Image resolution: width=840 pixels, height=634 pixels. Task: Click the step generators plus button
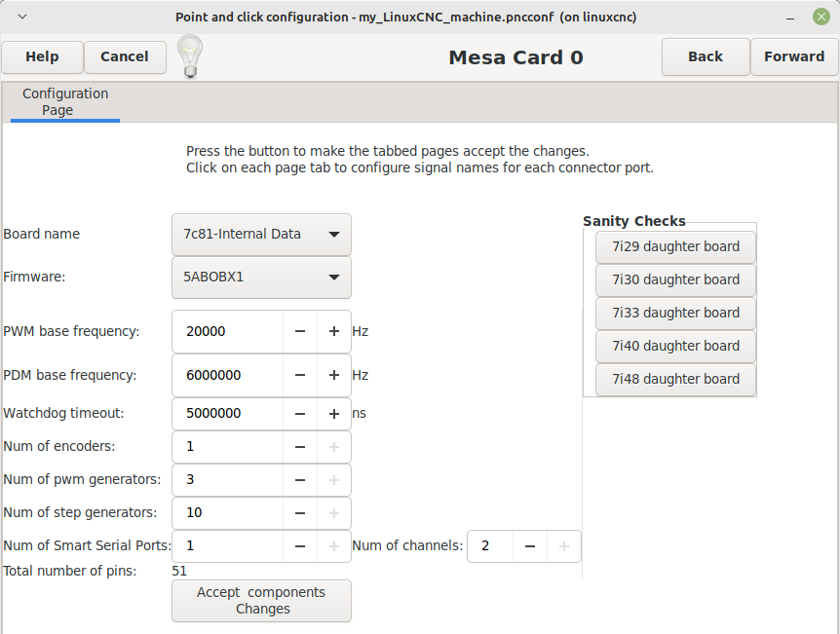point(333,513)
